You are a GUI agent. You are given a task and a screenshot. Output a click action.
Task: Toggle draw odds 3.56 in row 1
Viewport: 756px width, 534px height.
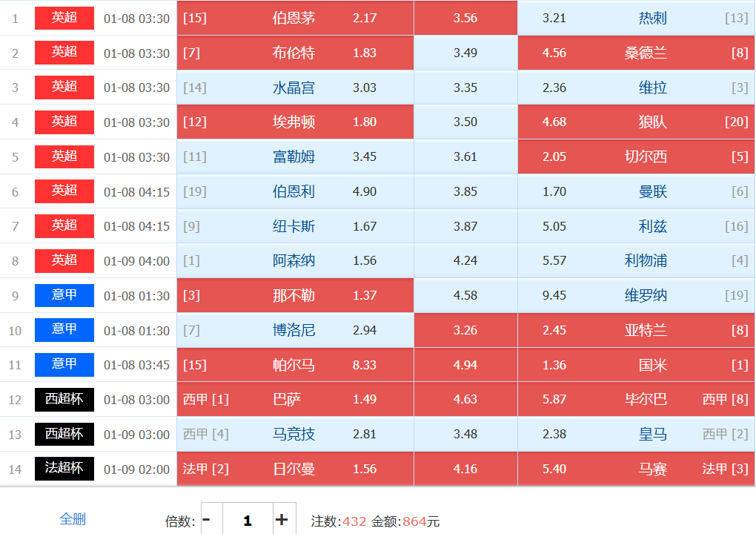465,18
